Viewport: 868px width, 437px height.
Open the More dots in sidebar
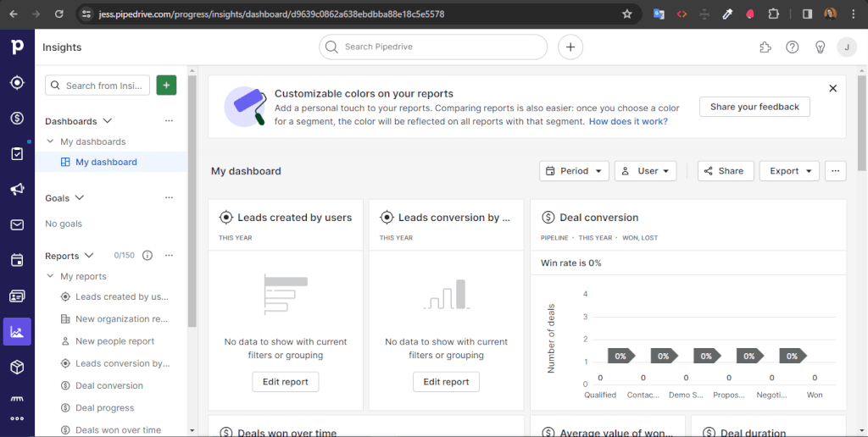tap(17, 418)
